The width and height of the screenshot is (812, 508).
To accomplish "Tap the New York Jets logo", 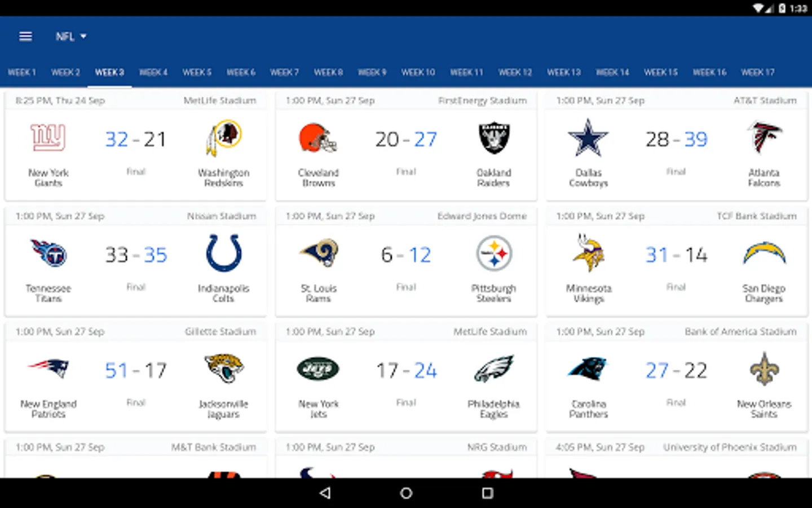I will click(318, 369).
